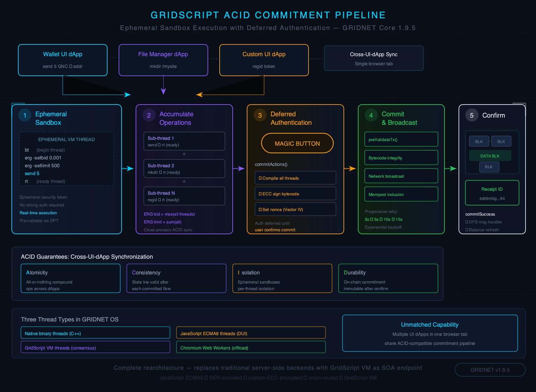Screen dimensions: 536x392
Task: Click the plus sign below Sub-thread 1
Action: point(184,154)
